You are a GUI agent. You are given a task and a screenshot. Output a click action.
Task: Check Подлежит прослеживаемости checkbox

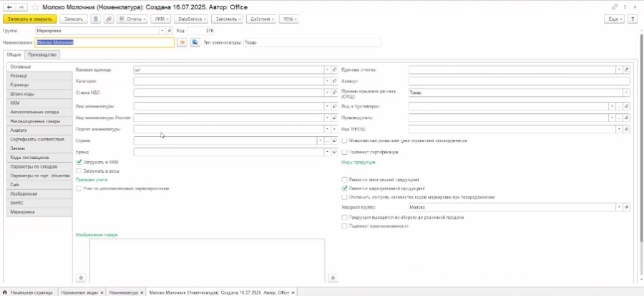click(345, 226)
